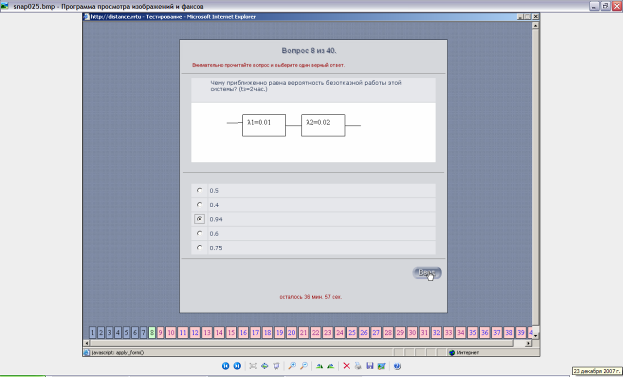The width and height of the screenshot is (623, 377).
Task: Go to question 15 in the navigator
Action: (231, 333)
